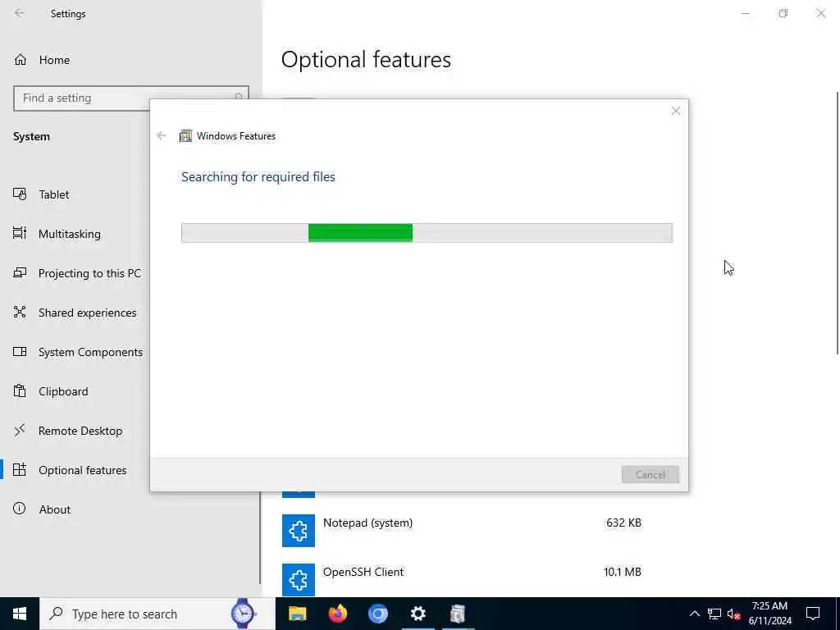Go back in the Windows Features dialog
The width and height of the screenshot is (840, 630).
pyautogui.click(x=162, y=135)
